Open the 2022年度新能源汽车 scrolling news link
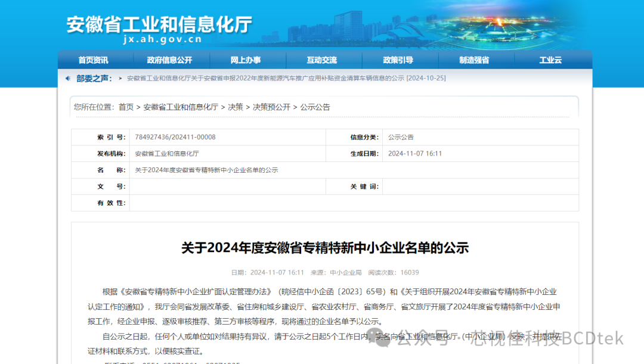644x364 pixels. pos(286,79)
